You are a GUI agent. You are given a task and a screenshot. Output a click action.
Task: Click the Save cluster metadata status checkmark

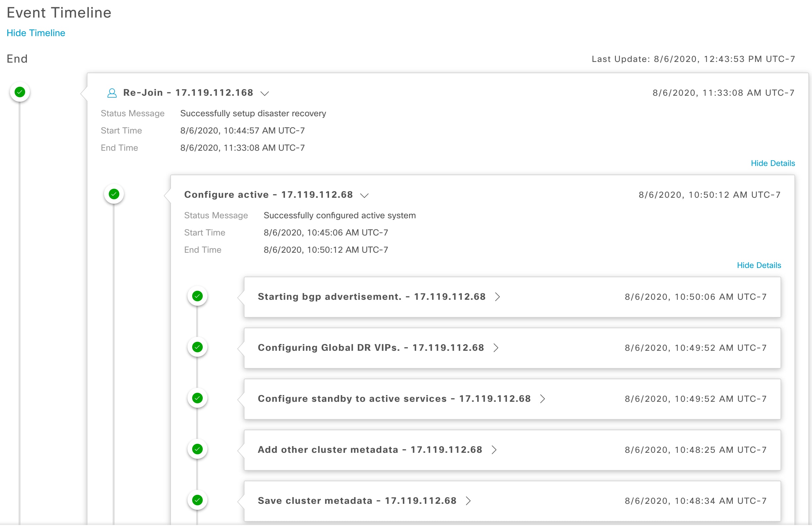197,500
